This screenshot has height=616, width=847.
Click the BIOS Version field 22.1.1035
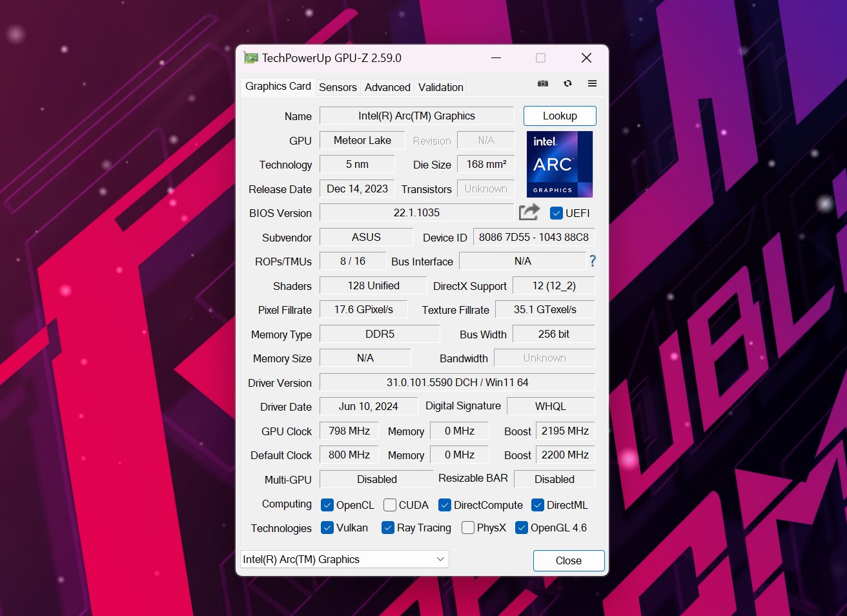417,212
